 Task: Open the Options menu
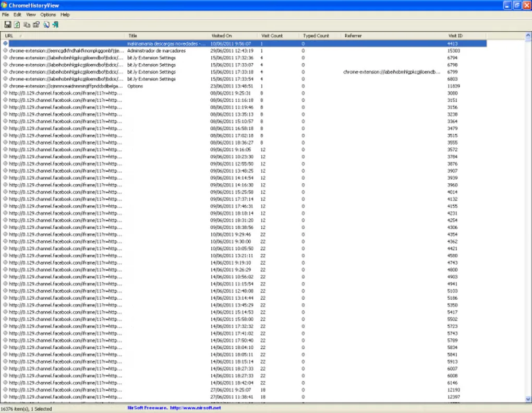(x=48, y=15)
